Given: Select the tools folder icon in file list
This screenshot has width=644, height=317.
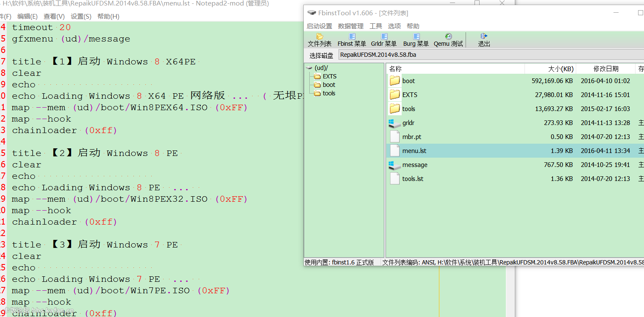Looking at the screenshot, I should pos(395,108).
